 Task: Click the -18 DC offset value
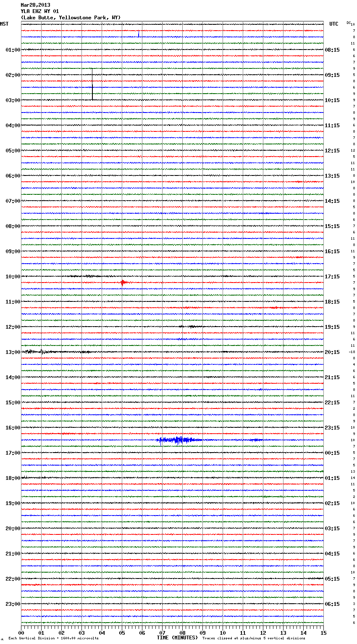[x=352, y=352]
